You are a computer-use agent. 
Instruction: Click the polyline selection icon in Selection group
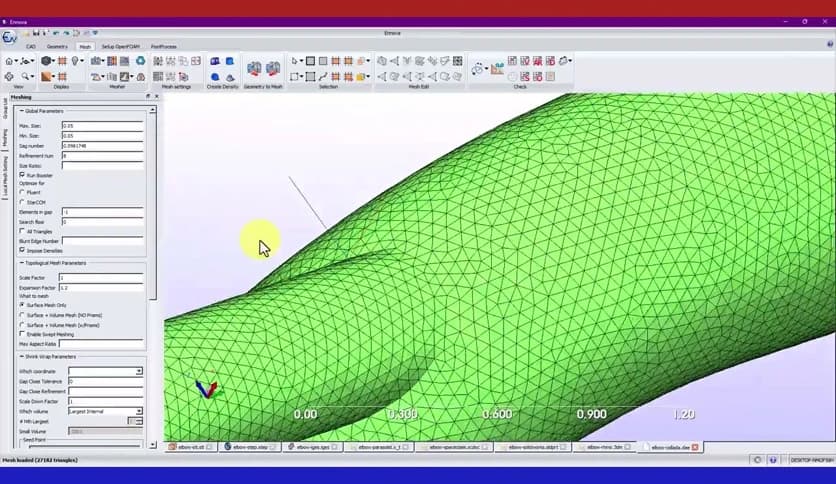[x=323, y=77]
